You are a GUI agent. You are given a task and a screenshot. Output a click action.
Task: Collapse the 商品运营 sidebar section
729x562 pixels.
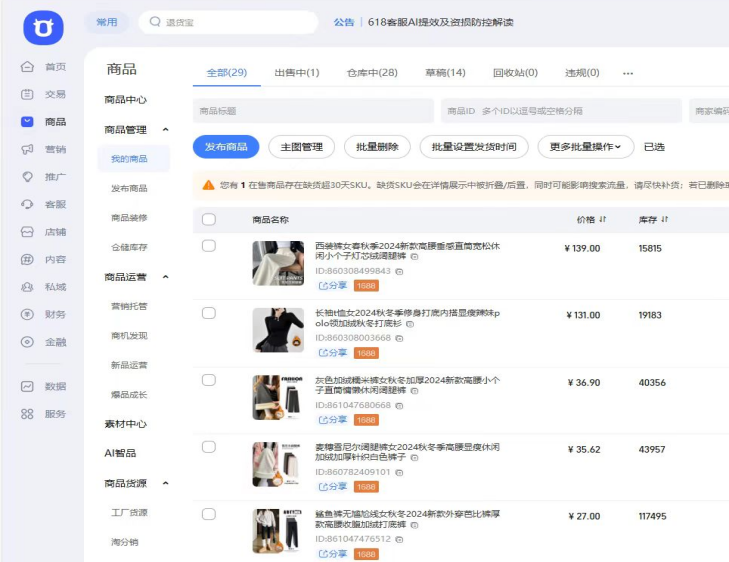(165, 277)
